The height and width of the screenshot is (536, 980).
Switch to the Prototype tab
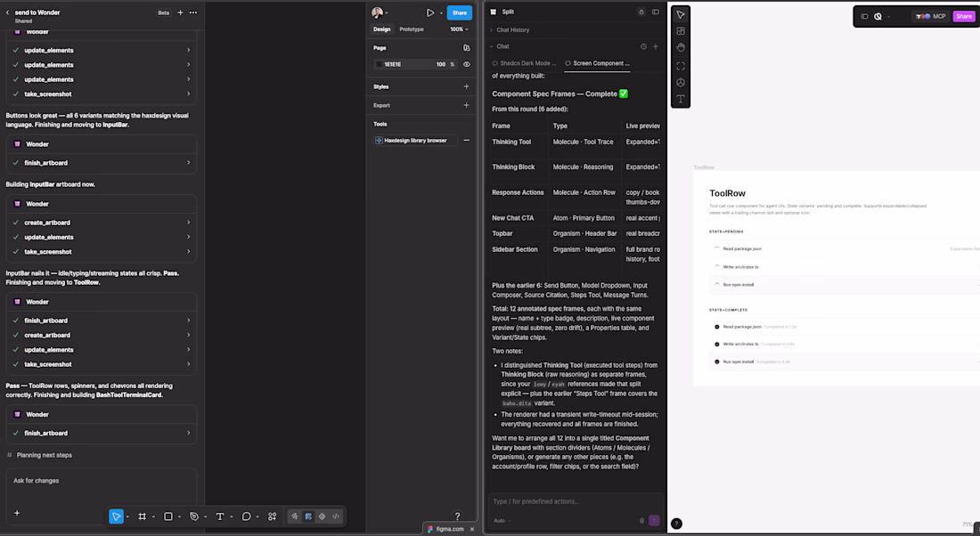point(412,29)
